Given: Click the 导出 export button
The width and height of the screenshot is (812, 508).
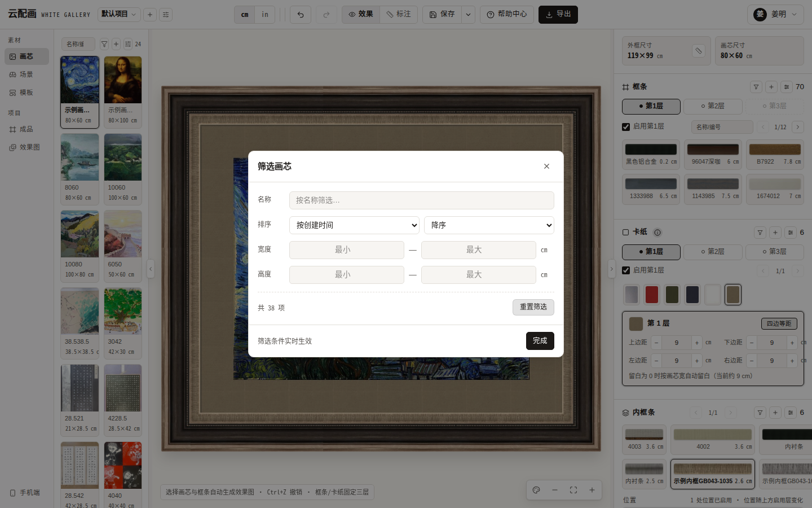Looking at the screenshot, I should (558, 15).
